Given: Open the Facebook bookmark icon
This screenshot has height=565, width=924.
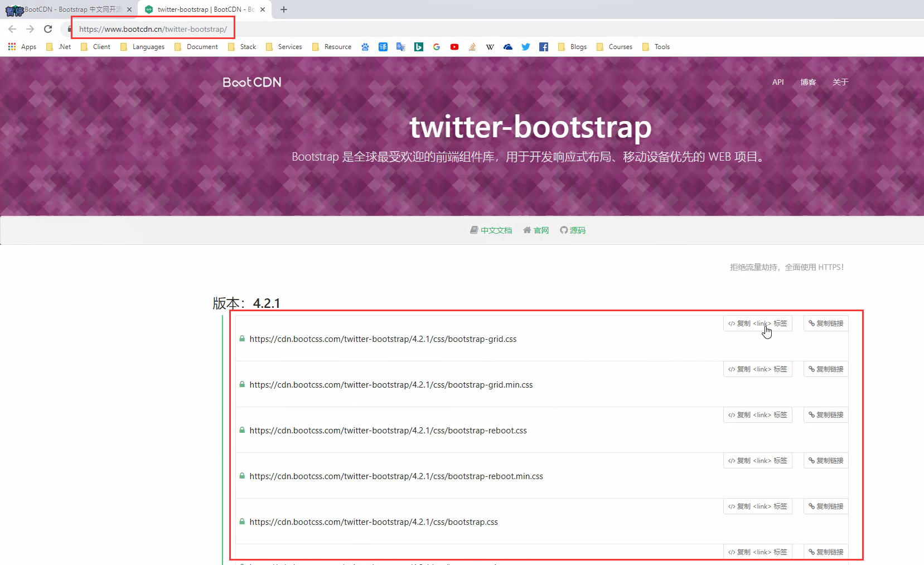Looking at the screenshot, I should pyautogui.click(x=544, y=47).
